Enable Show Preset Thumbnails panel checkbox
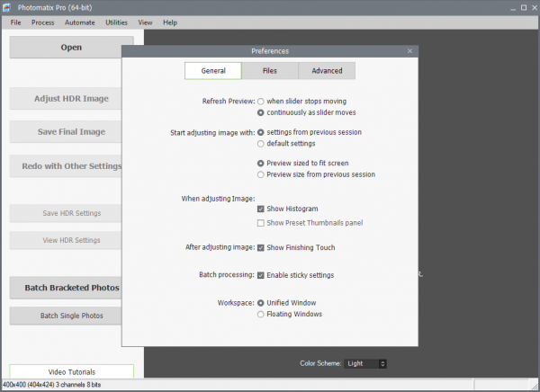 261,222
